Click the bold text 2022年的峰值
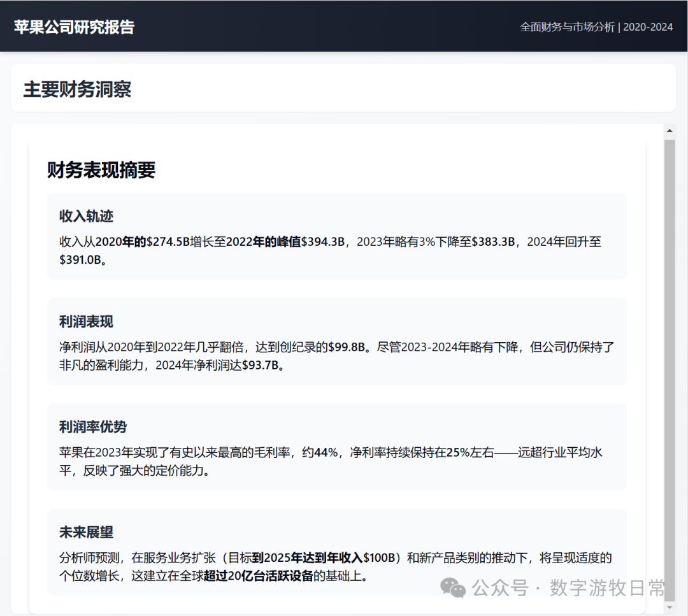 click(263, 241)
